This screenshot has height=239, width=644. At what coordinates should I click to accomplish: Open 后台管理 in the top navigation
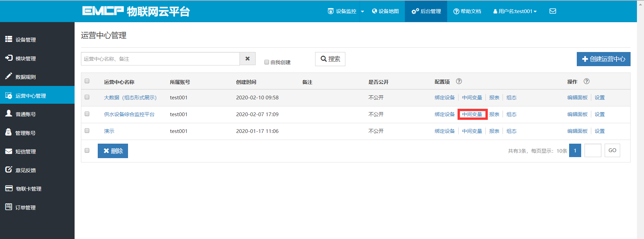click(x=426, y=11)
